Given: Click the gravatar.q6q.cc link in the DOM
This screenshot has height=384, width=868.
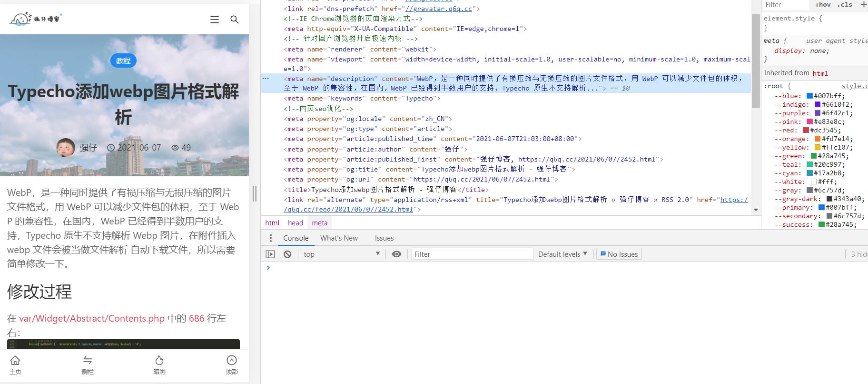Looking at the screenshot, I should click(x=438, y=9).
